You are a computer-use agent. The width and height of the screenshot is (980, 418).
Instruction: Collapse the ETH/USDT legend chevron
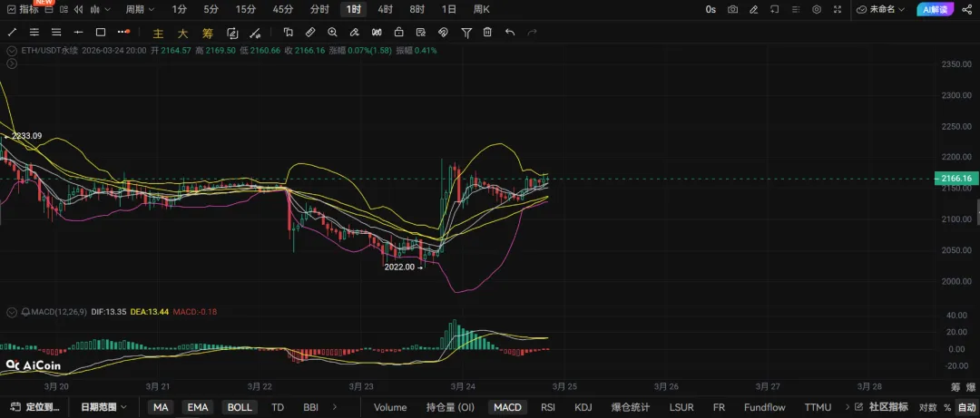pos(11,51)
